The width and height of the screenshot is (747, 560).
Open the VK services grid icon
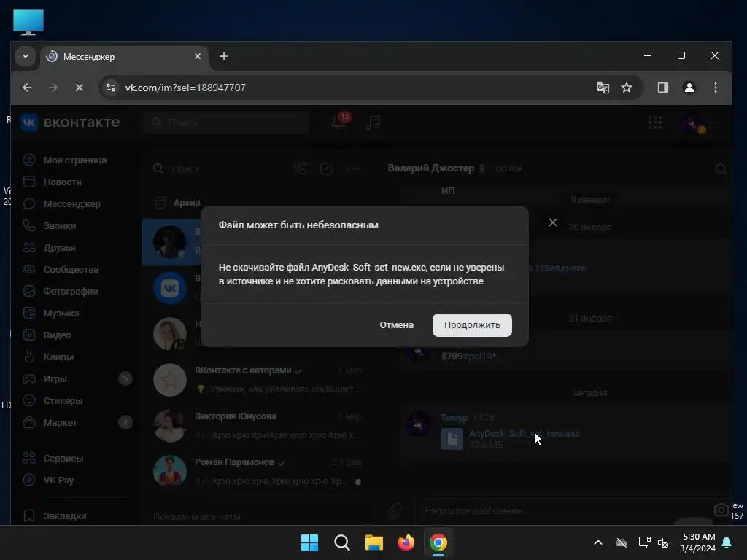coord(655,122)
